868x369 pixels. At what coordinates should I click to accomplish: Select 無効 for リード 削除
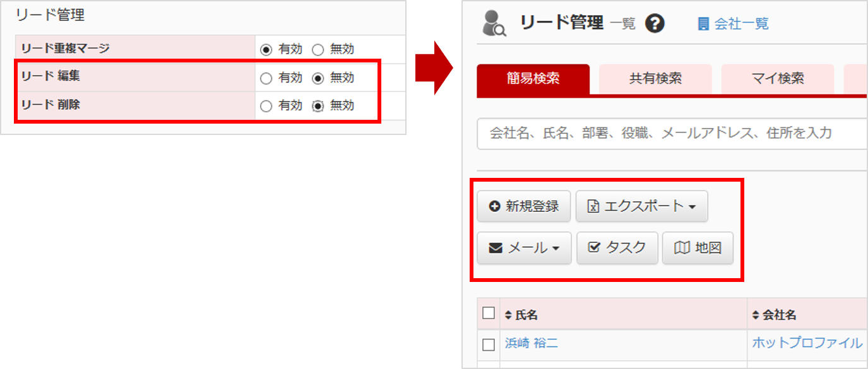(x=318, y=106)
